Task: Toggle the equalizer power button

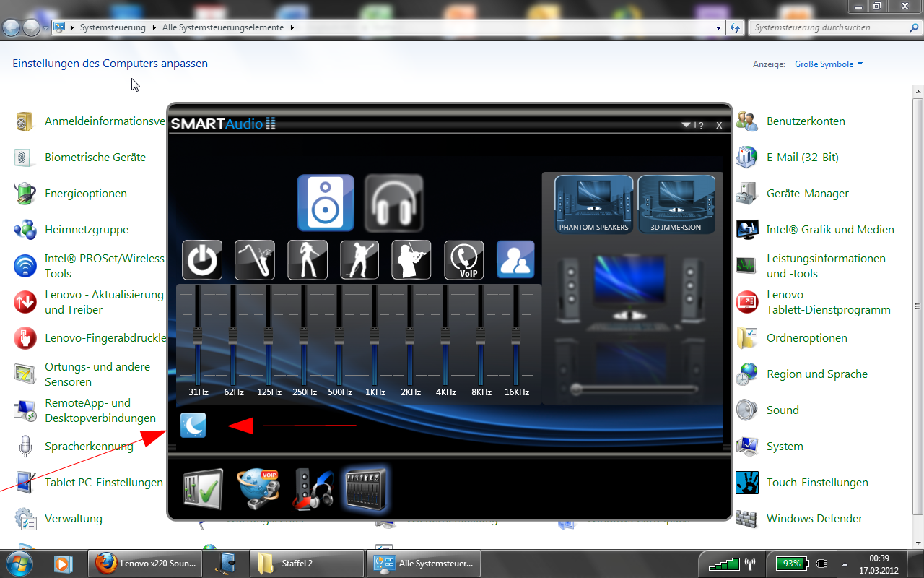Action: click(202, 260)
